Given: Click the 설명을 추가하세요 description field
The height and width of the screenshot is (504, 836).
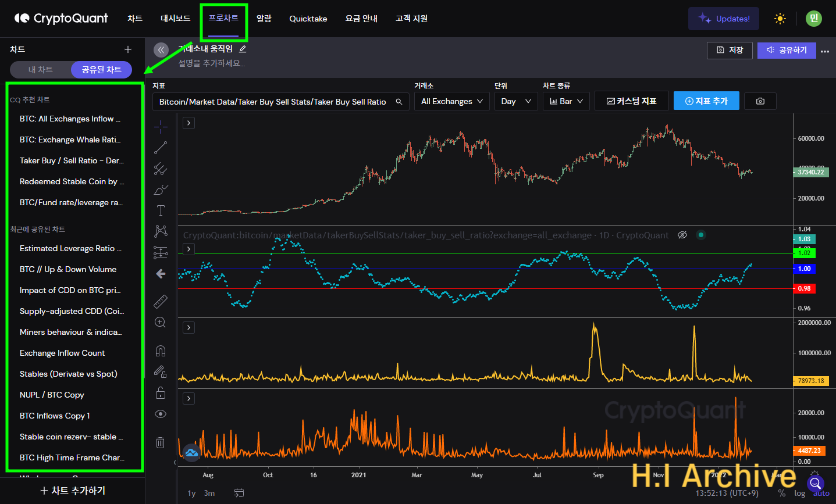Looking at the screenshot, I should pos(212,63).
